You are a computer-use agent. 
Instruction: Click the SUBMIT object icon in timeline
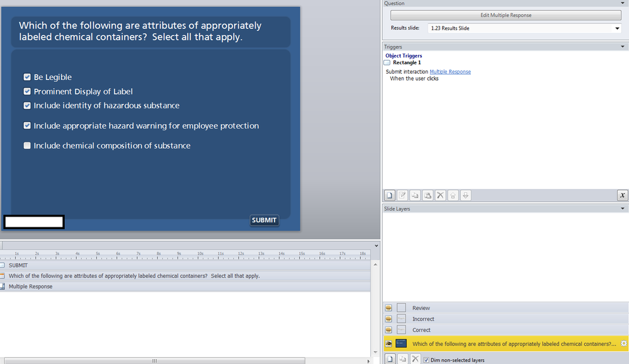(x=3, y=265)
